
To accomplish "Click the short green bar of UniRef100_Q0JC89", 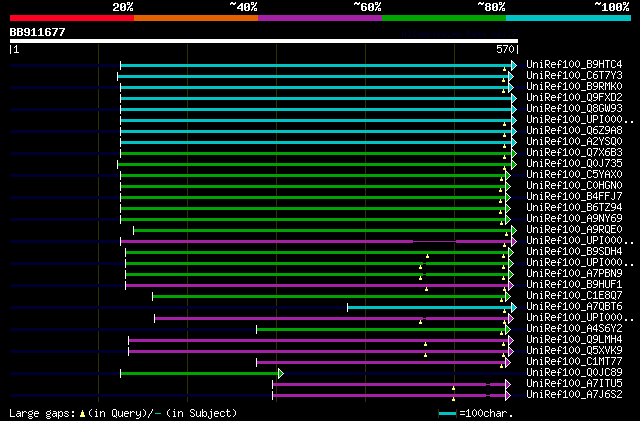I will pyautogui.click(x=199, y=373).
